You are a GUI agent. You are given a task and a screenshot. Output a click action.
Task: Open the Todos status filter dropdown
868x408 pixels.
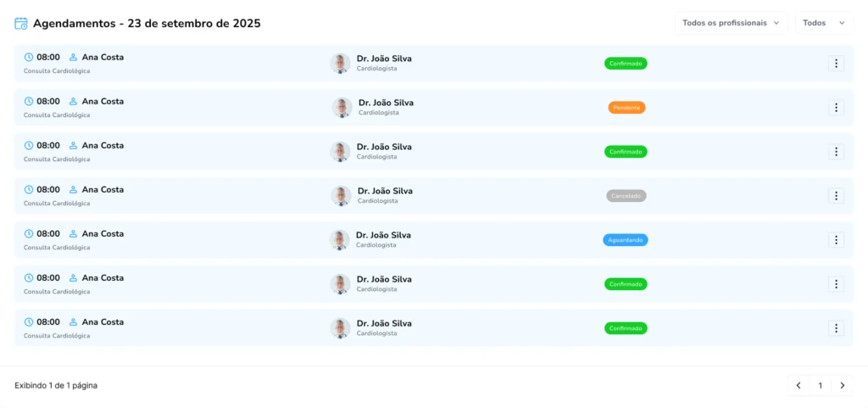[823, 23]
